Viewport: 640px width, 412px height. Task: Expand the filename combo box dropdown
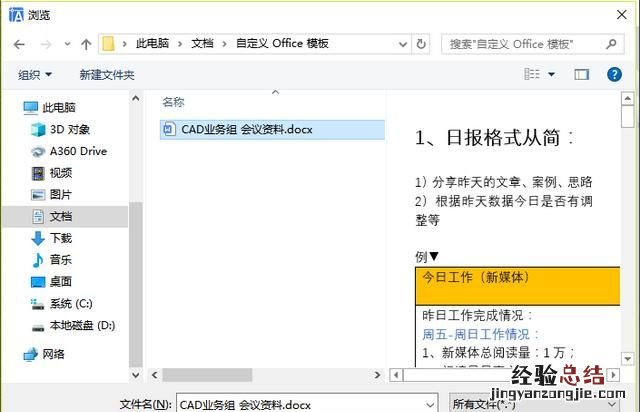coord(430,405)
